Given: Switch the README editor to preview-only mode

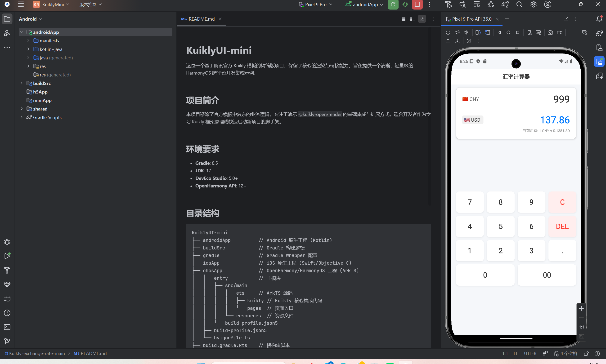Looking at the screenshot, I should click(x=422, y=19).
